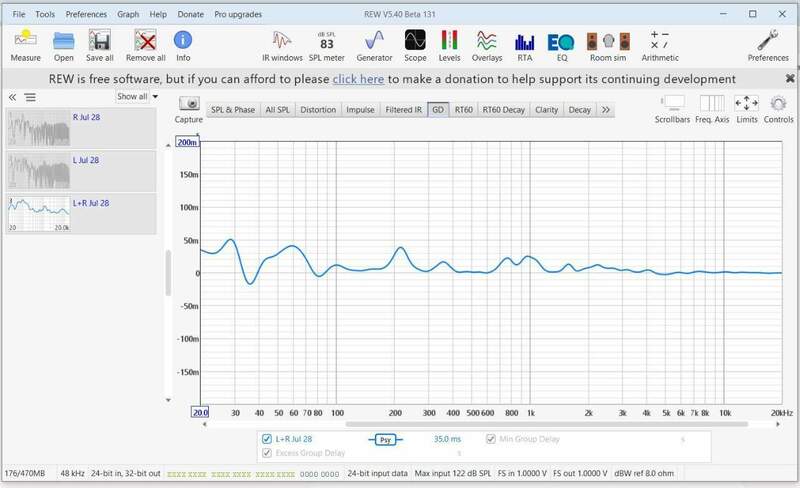The image size is (800, 488).
Task: Open the Tools menu
Action: [x=45, y=14]
